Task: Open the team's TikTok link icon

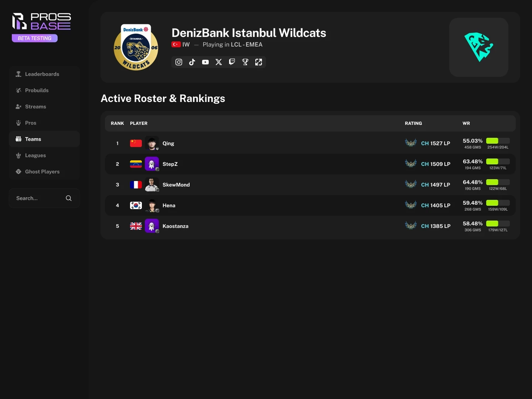Action: tap(192, 62)
